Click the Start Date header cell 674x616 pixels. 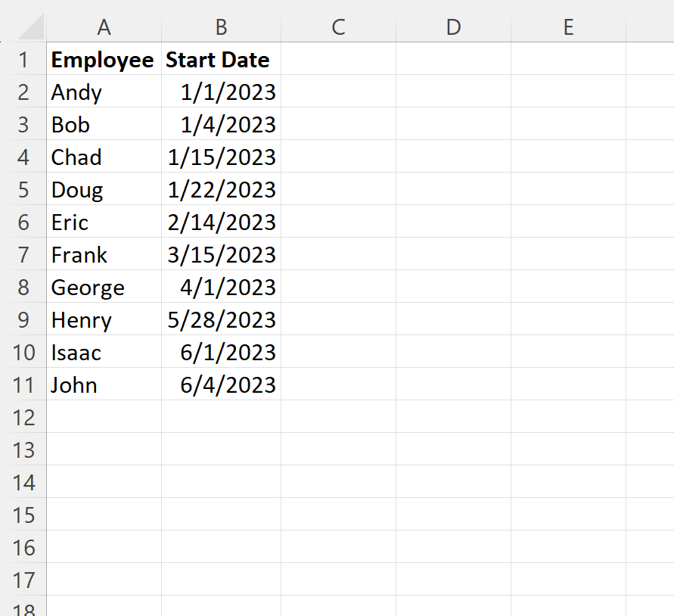(x=221, y=59)
